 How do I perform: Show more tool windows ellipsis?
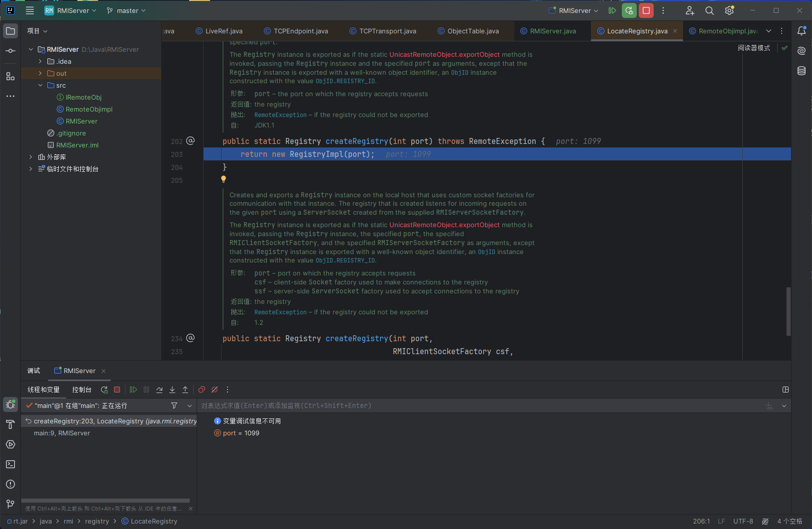(10, 96)
